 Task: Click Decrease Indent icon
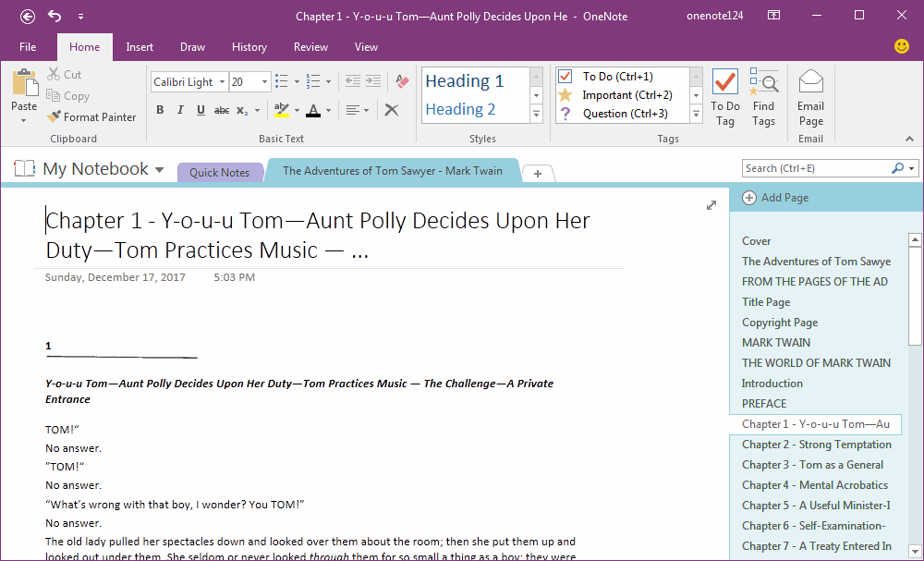click(x=352, y=81)
